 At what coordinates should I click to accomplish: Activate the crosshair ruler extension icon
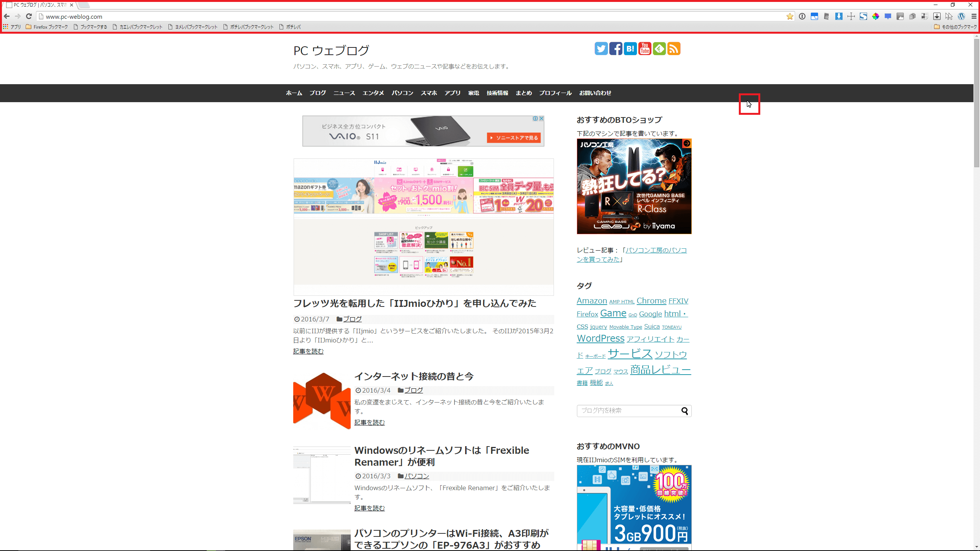(851, 16)
